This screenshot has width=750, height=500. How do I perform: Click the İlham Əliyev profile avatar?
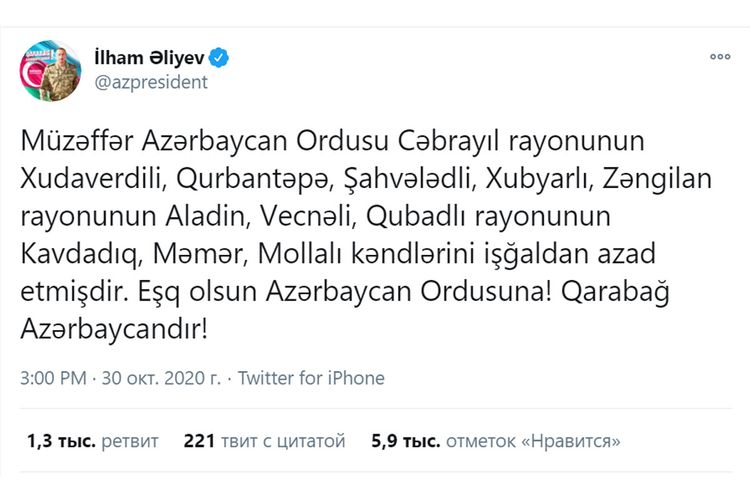pyautogui.click(x=50, y=70)
